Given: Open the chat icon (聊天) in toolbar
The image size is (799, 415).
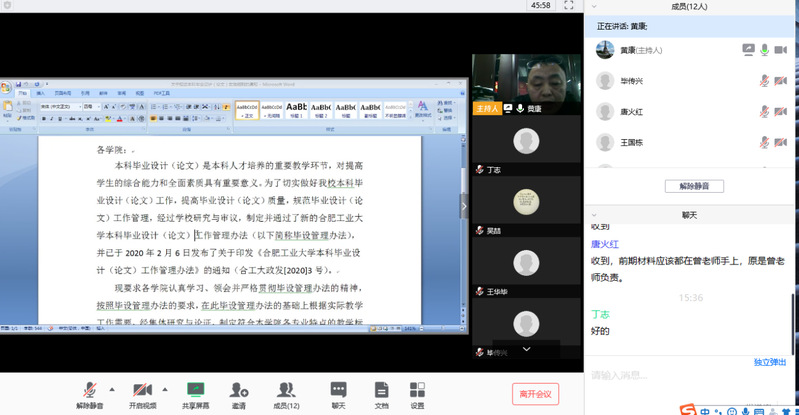Looking at the screenshot, I should pyautogui.click(x=338, y=390).
